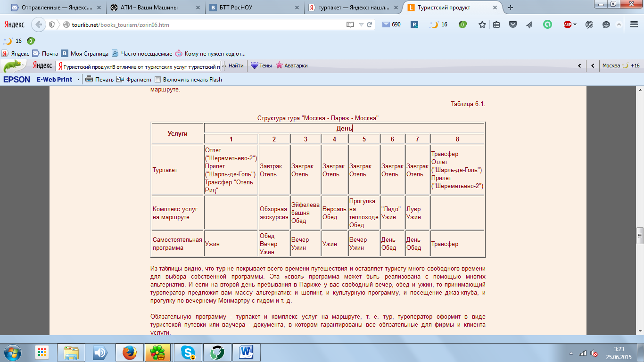Click green 0 badge in second toolbar row
This screenshot has width=644, height=362.
click(x=31, y=41)
